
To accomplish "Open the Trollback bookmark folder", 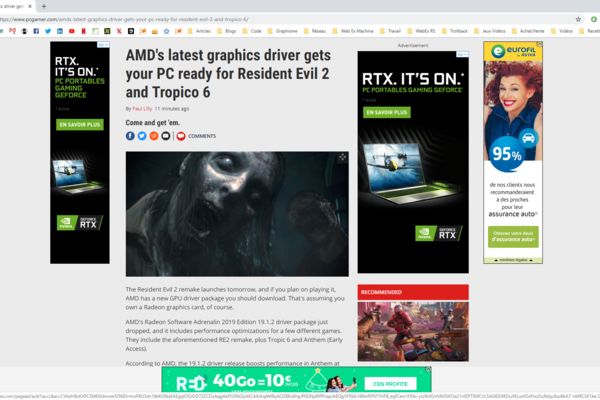I will pos(455,31).
